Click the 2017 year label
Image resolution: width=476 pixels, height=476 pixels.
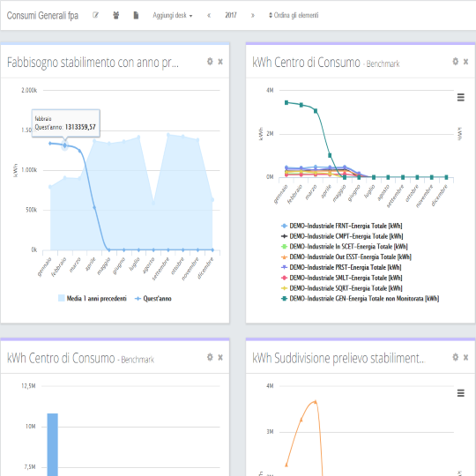pos(231,15)
